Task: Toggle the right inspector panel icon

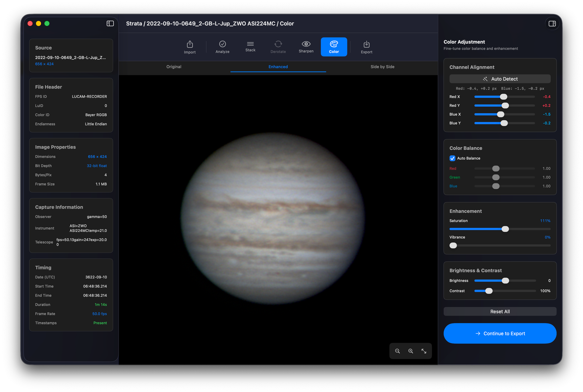Action: click(552, 24)
